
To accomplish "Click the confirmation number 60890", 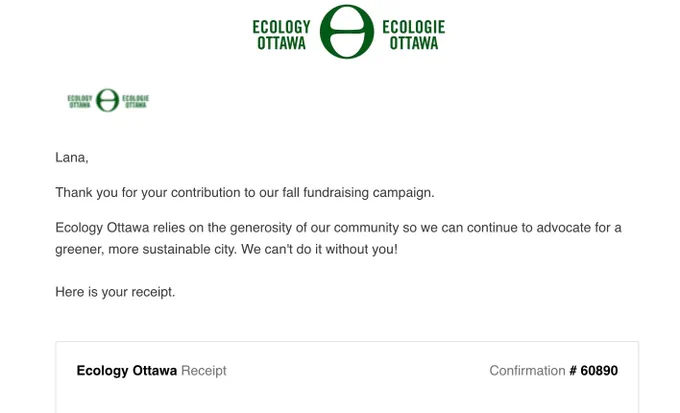I will [599, 371].
